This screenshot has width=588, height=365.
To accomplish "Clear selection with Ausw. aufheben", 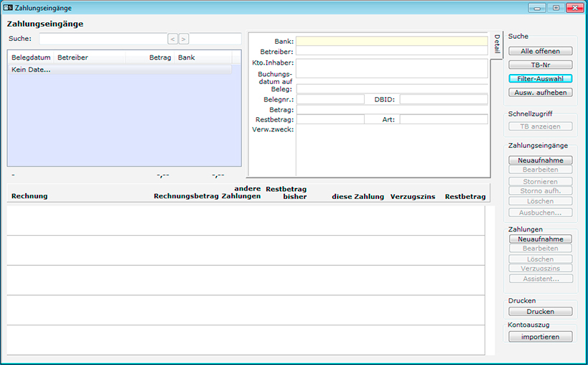I will (x=541, y=93).
